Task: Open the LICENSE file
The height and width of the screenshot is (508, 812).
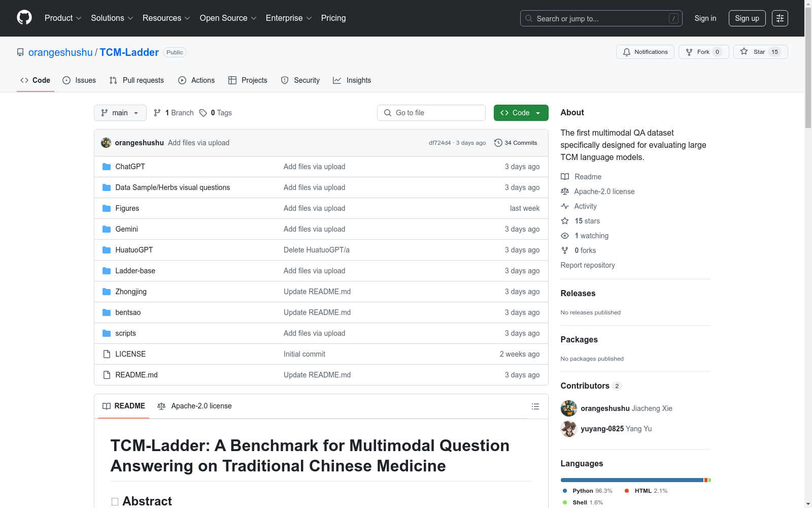Action: [x=130, y=354]
